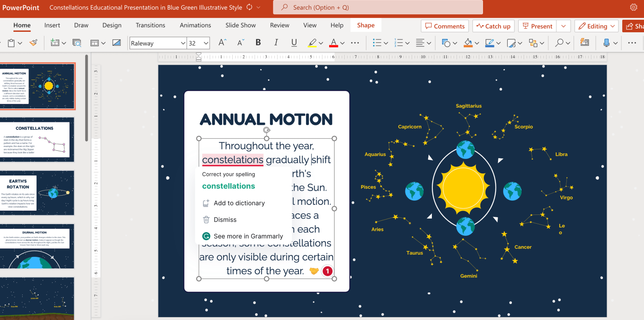Select the Earth's Rotation slide thumbnail

point(37,193)
